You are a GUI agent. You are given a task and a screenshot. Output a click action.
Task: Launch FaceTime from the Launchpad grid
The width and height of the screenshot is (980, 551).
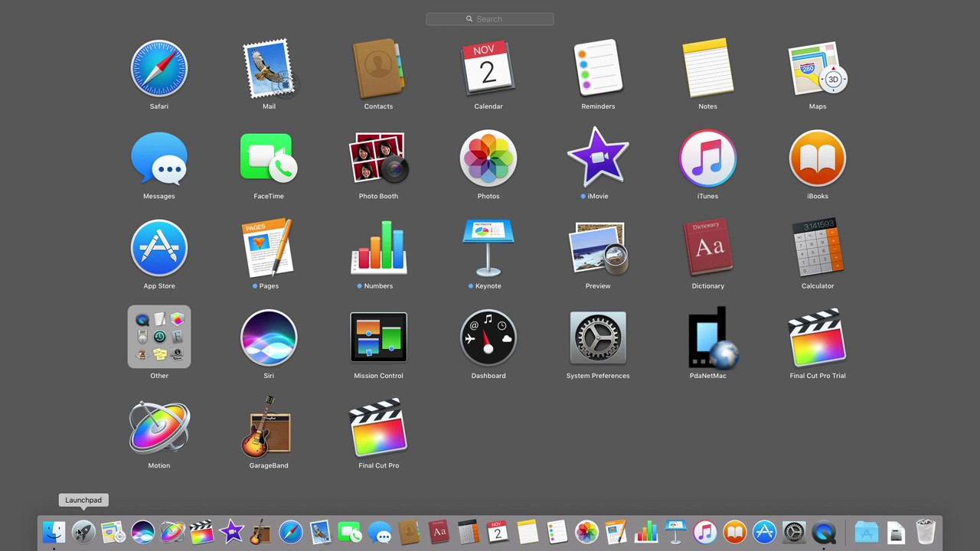tap(269, 158)
